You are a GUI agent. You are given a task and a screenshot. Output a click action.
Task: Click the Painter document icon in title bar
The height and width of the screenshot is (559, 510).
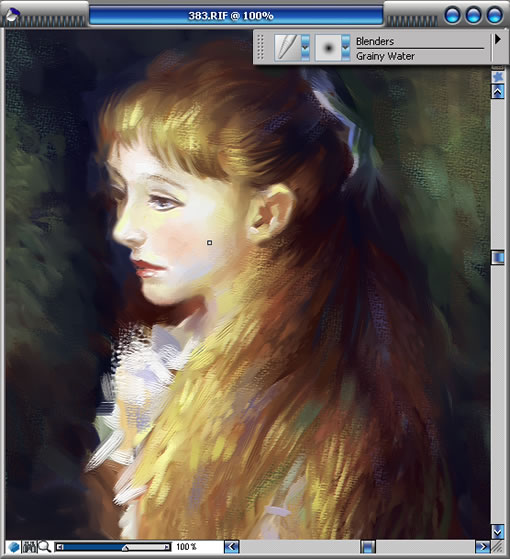(13, 15)
